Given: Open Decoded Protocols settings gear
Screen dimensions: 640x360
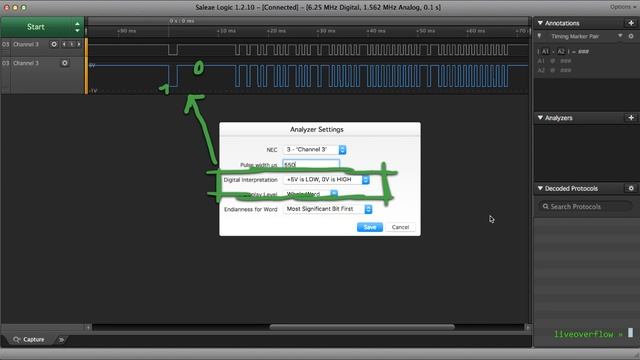Looking at the screenshot, I should click(x=631, y=188).
